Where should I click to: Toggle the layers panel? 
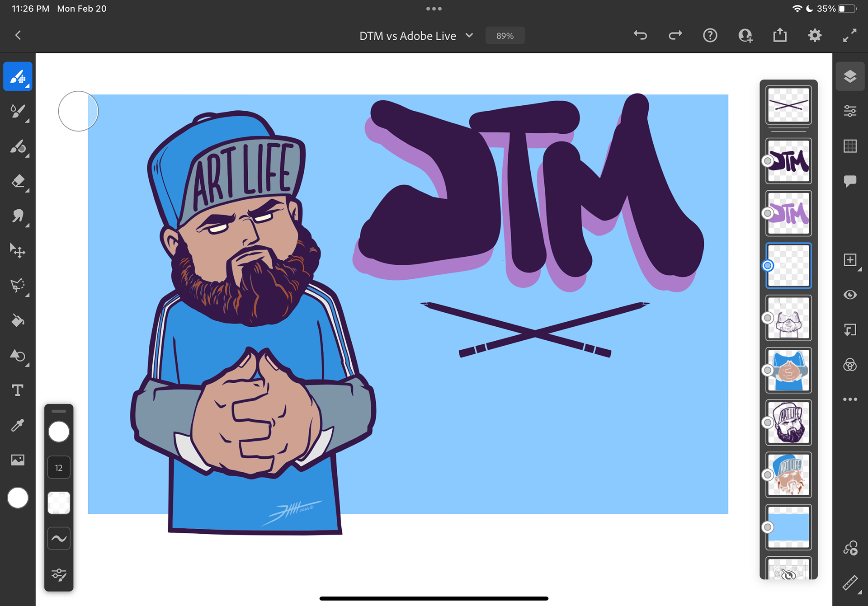[x=850, y=76]
